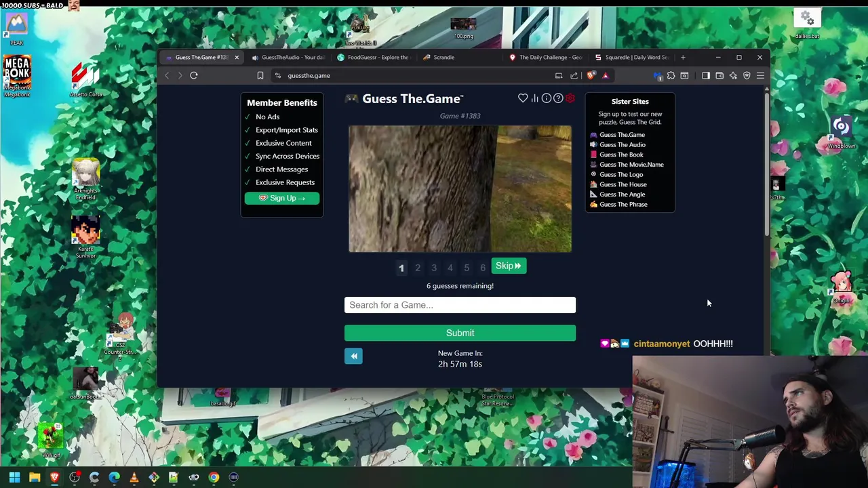The height and width of the screenshot is (488, 868).
Task: Click the guessthe.game address bar
Action: tap(414, 75)
